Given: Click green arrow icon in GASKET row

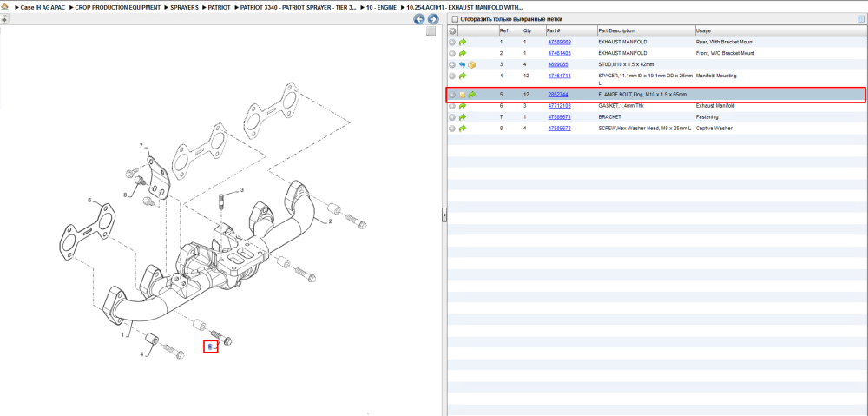Looking at the screenshot, I should (463, 106).
